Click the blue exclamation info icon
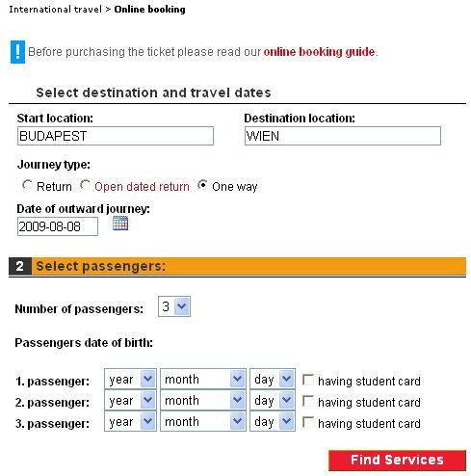The height and width of the screenshot is (476, 471). 17,52
